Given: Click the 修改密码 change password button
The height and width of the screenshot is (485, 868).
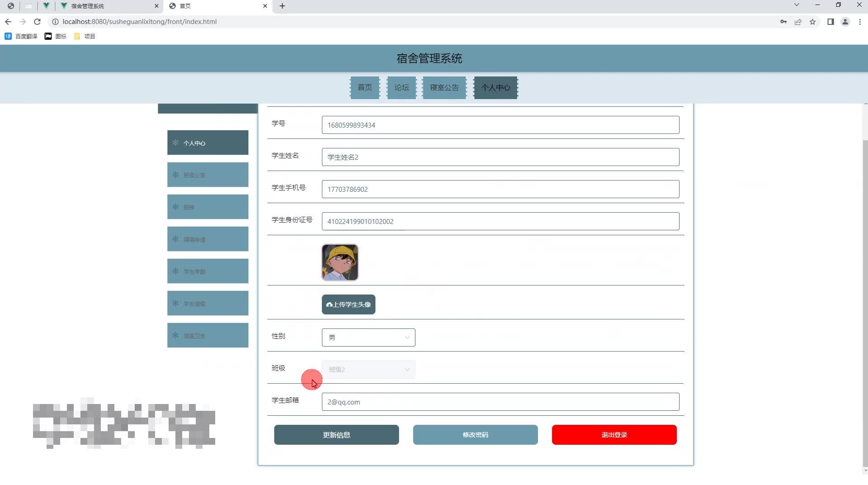Looking at the screenshot, I should point(475,434).
